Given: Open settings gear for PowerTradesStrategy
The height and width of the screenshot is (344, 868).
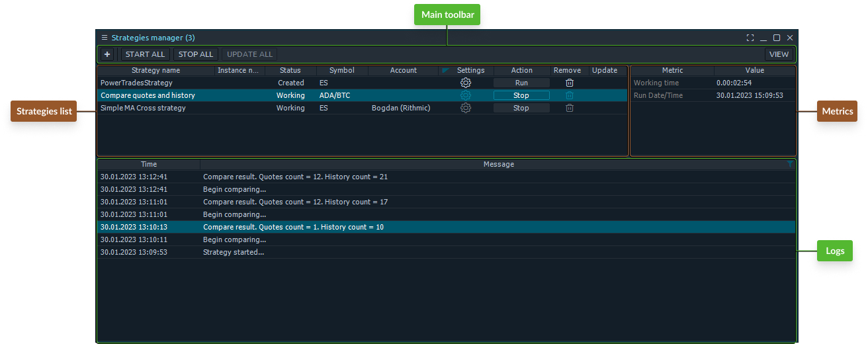Looking at the screenshot, I should tap(466, 83).
